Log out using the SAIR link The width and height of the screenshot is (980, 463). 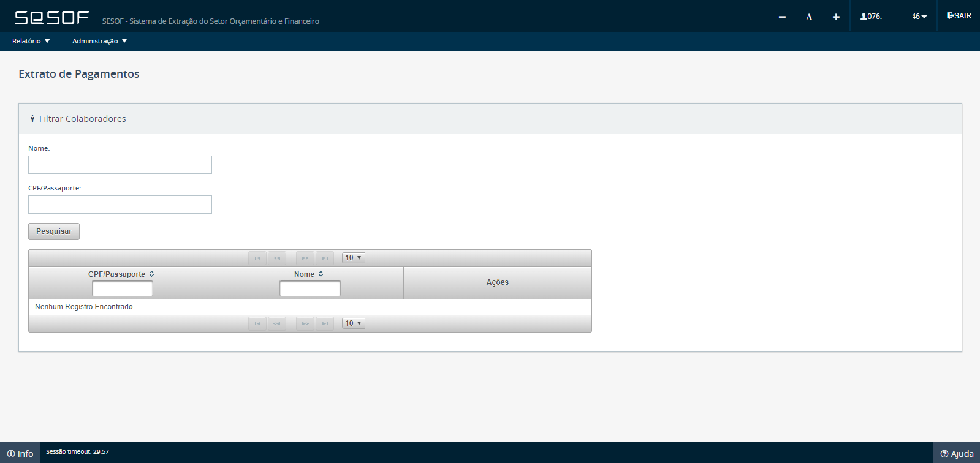coord(959,16)
